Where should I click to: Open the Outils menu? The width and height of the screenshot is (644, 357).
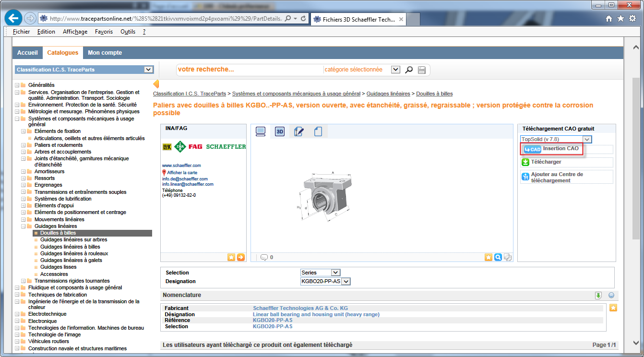point(128,32)
